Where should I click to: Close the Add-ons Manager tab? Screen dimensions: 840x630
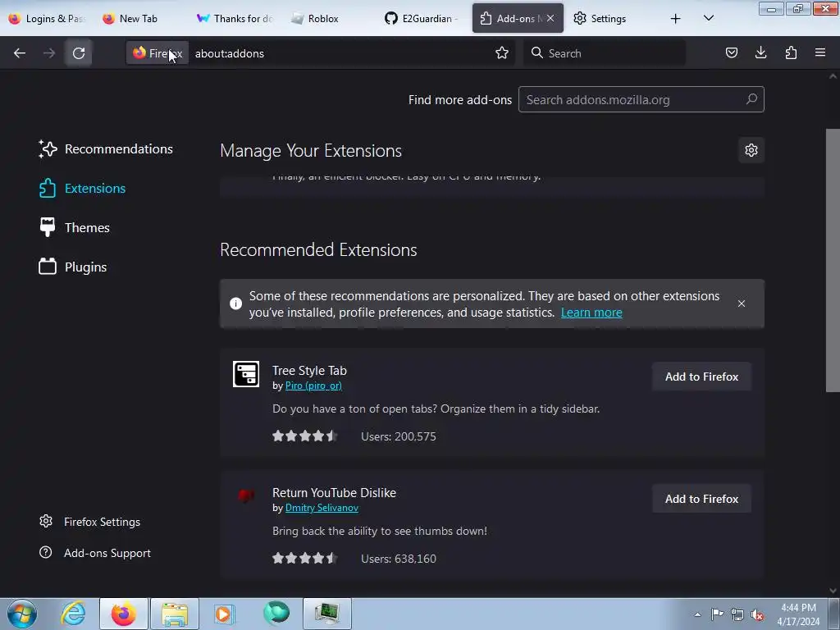(x=550, y=18)
